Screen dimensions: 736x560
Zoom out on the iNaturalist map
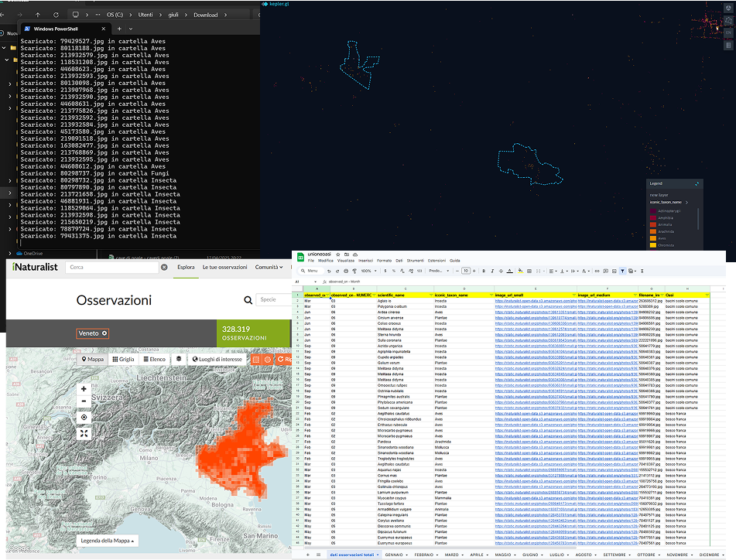(x=84, y=401)
